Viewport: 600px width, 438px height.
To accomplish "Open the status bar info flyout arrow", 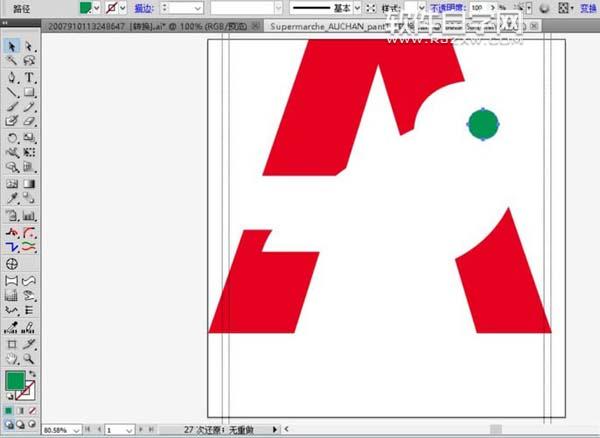I will (x=274, y=429).
